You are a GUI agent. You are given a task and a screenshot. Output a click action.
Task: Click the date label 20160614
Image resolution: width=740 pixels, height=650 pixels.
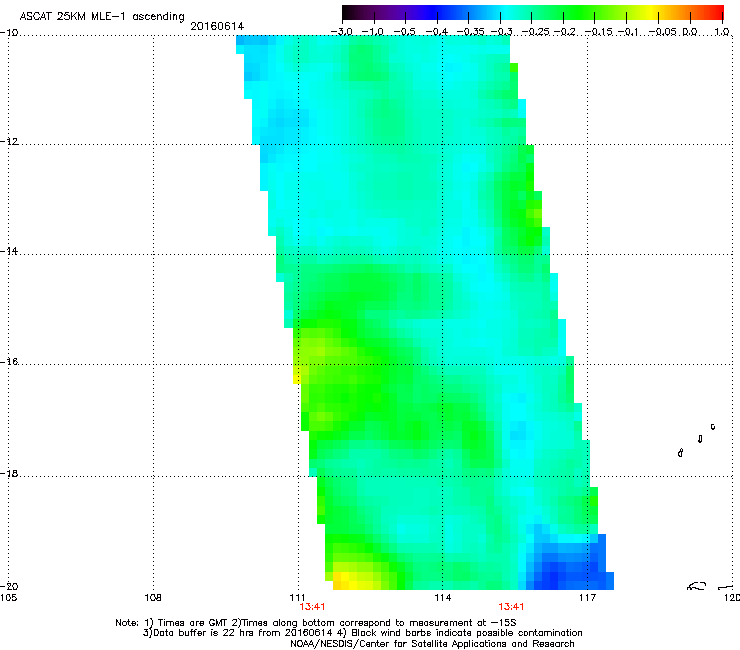tap(217, 26)
